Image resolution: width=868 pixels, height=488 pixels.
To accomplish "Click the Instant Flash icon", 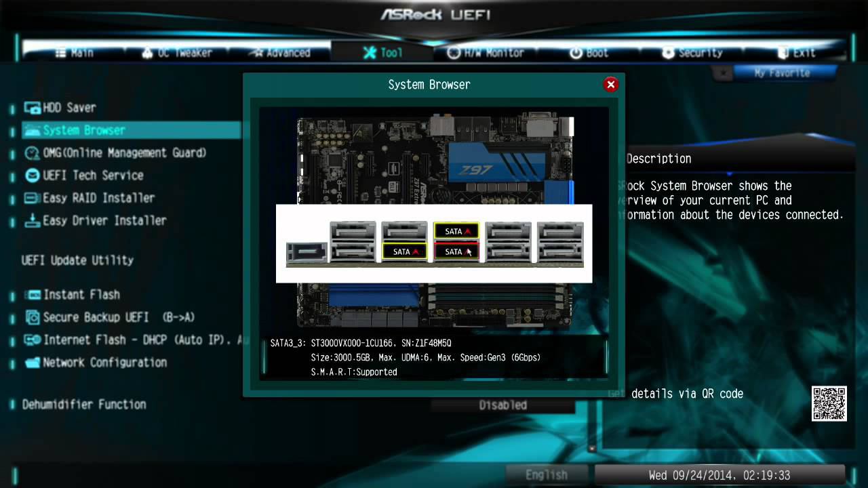I will click(32, 295).
